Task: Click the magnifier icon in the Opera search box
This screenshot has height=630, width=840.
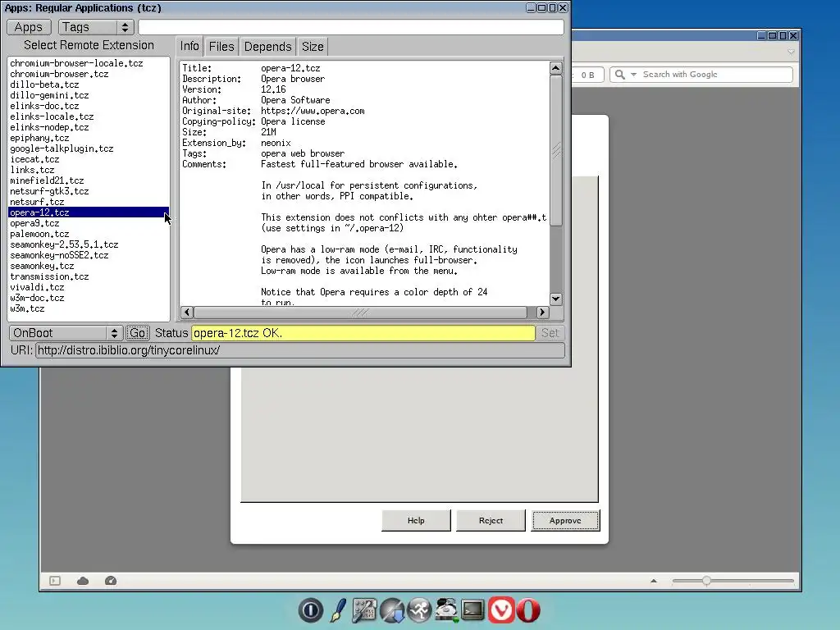Action: pos(619,75)
